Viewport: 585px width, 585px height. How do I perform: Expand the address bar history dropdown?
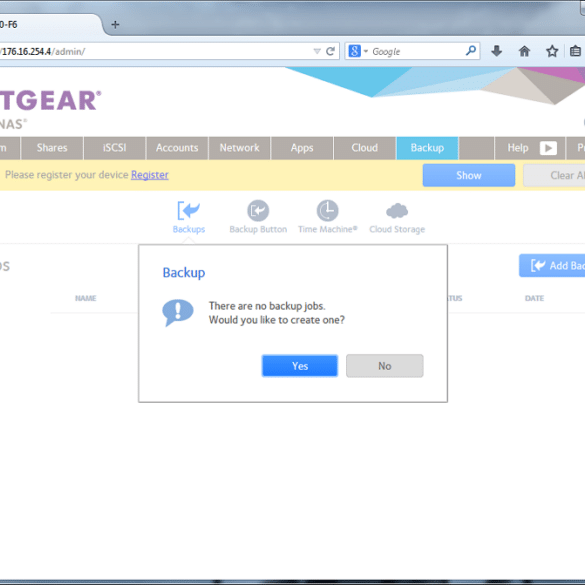[x=317, y=51]
